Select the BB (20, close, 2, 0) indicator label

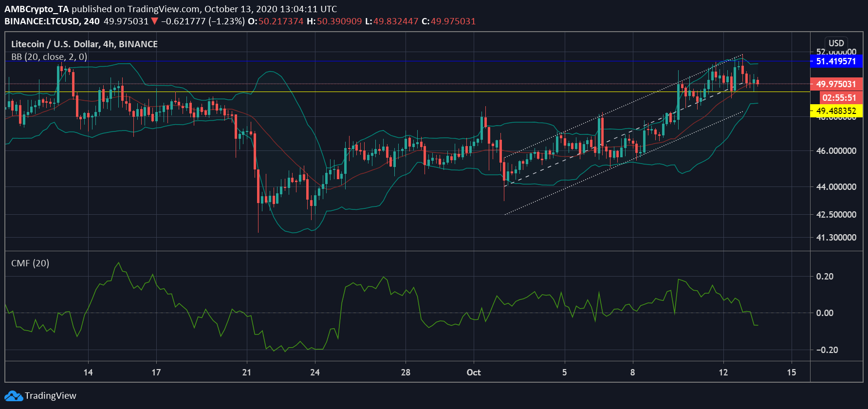[49, 57]
